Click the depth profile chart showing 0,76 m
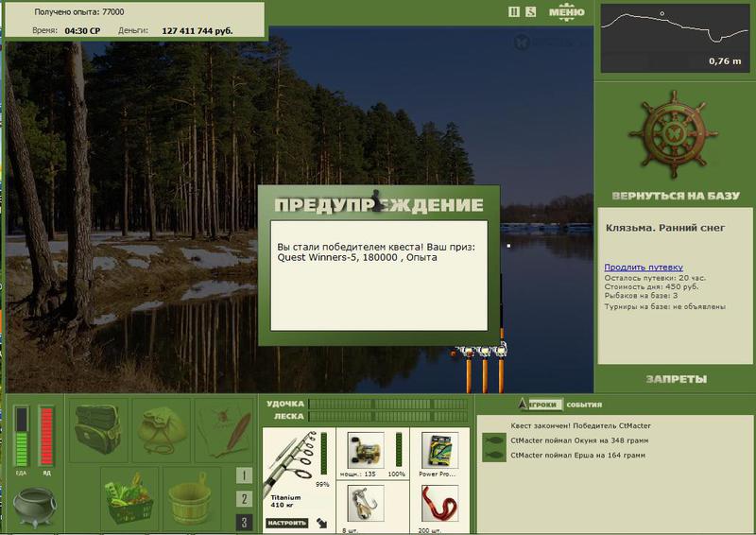756x535 pixels. point(675,39)
